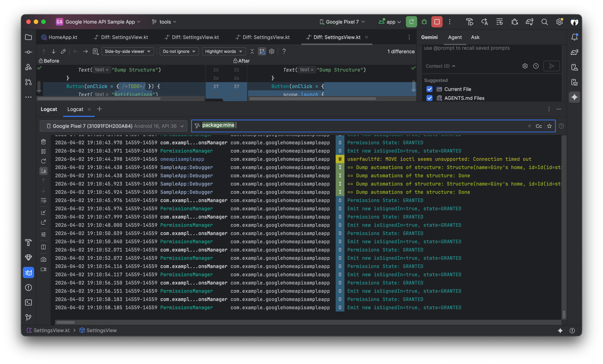
Task: Open the Highlight words dropdown
Action: click(x=223, y=51)
